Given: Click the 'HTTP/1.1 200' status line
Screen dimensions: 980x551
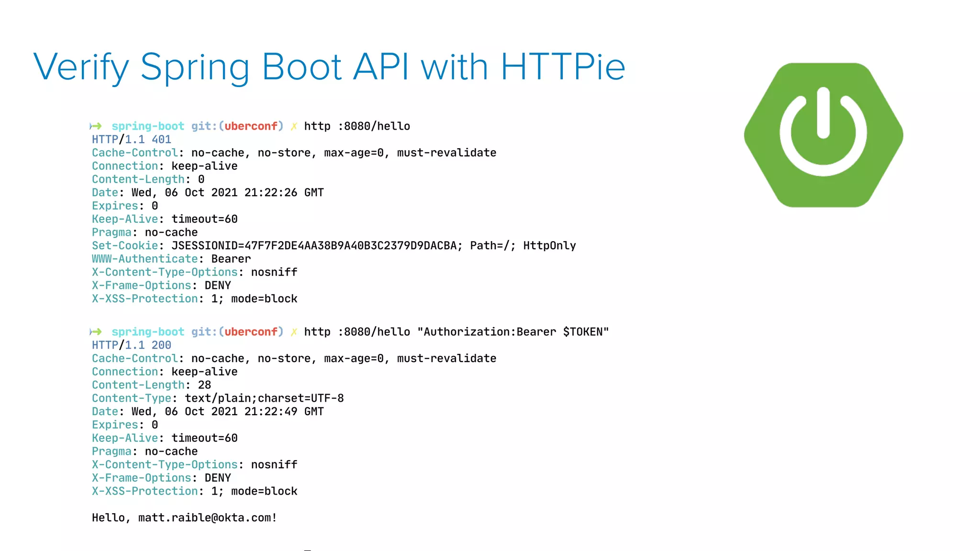Looking at the screenshot, I should [132, 345].
